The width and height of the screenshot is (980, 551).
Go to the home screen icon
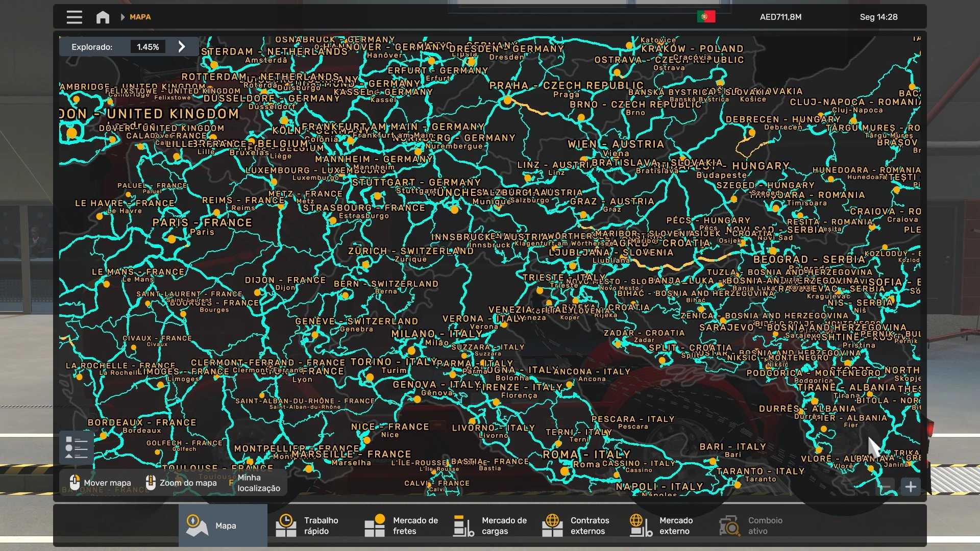coord(103,17)
